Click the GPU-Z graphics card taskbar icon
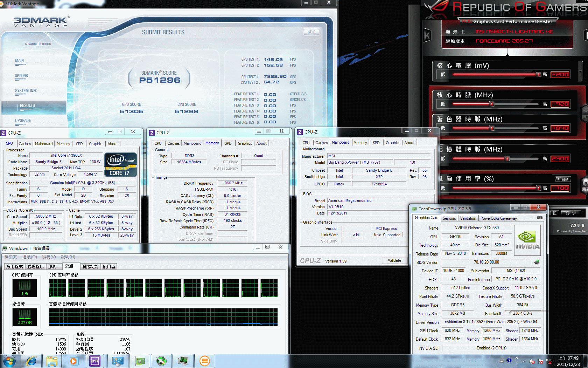Image resolution: width=588 pixels, height=368 pixels. [x=140, y=361]
